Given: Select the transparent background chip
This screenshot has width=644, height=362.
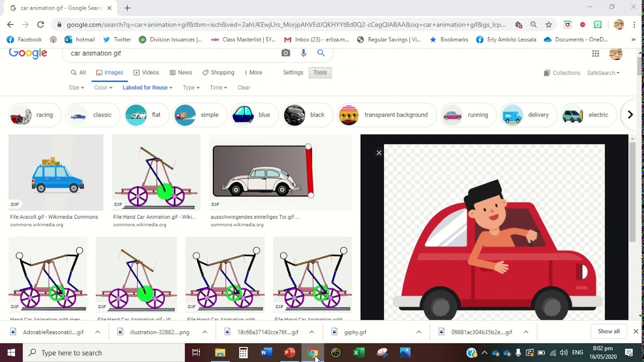Looking at the screenshot, I should 386,115.
